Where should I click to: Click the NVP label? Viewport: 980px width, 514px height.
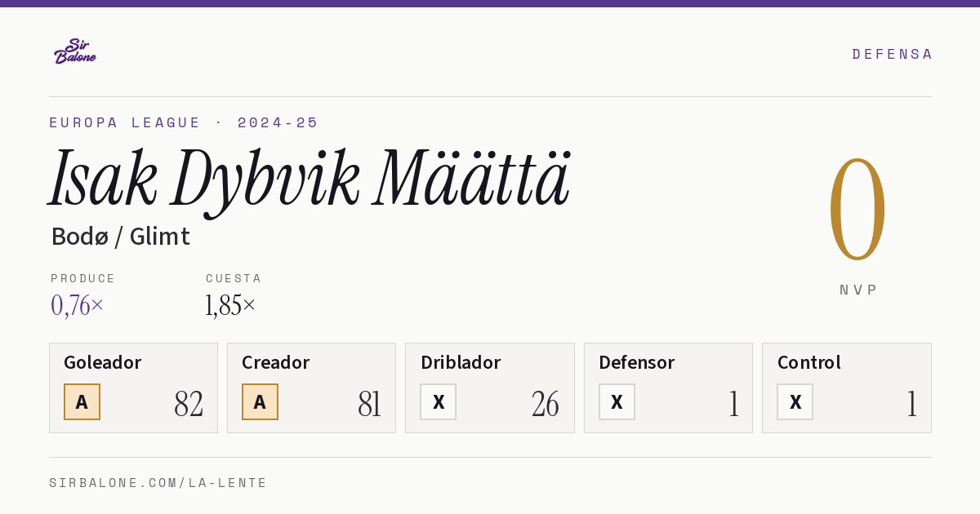pyautogui.click(x=859, y=290)
